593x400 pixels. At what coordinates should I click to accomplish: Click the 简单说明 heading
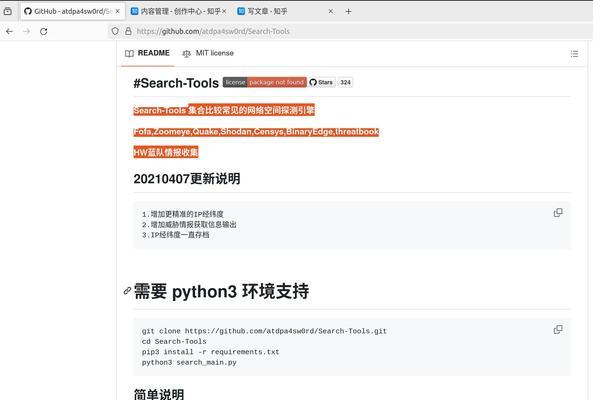[x=159, y=394]
